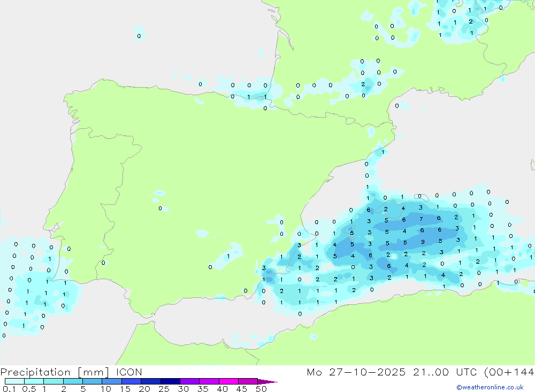Click the "9" precipitation value on the map
The image size is (535, 392).
coord(423,242)
